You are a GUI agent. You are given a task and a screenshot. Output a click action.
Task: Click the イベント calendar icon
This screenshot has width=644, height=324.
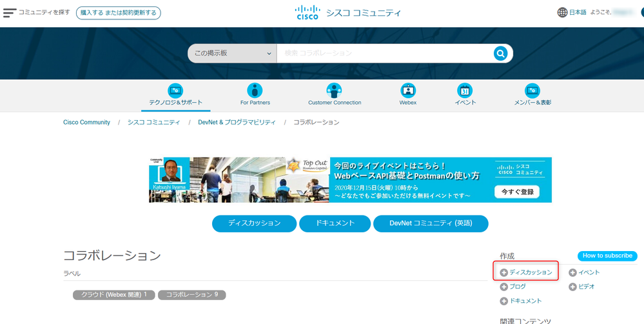[x=465, y=90]
